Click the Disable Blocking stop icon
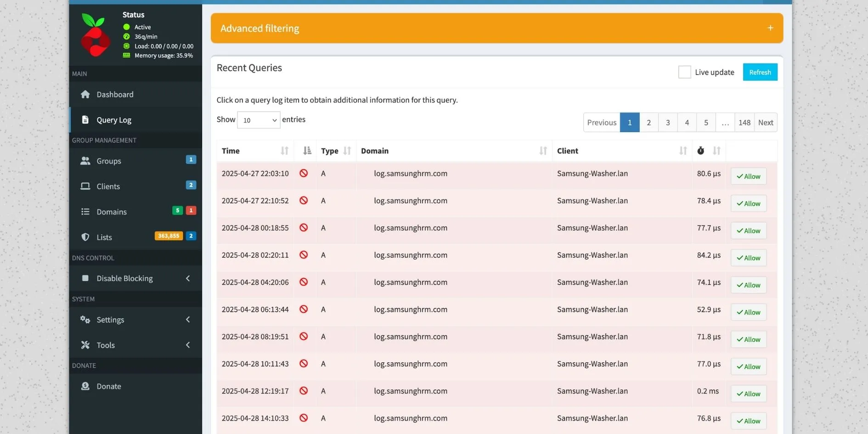Image resolution: width=868 pixels, height=434 pixels. click(85, 278)
